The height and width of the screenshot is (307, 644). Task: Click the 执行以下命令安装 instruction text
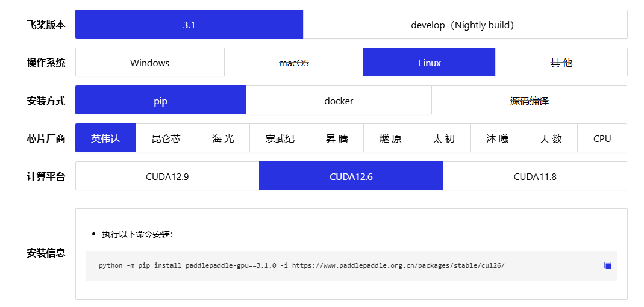(137, 234)
